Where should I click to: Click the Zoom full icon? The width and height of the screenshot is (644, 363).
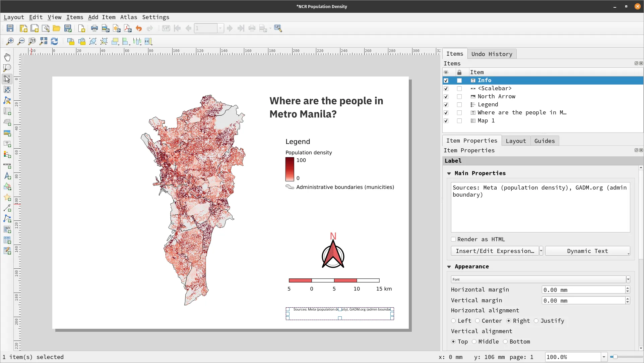click(x=43, y=41)
